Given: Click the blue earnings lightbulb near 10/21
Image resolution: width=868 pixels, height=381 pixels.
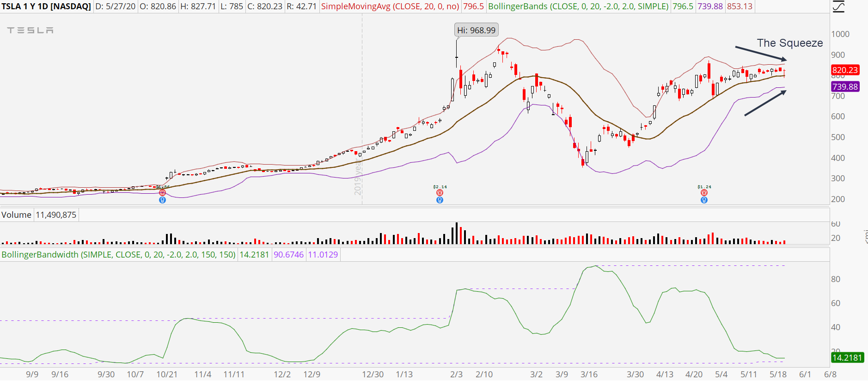Looking at the screenshot, I should (x=162, y=200).
